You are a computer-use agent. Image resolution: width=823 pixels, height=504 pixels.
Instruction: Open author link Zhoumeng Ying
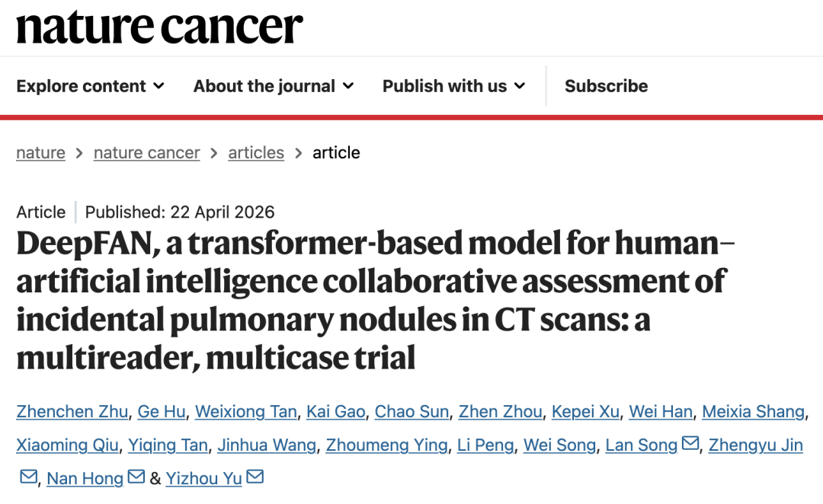pyautogui.click(x=386, y=445)
